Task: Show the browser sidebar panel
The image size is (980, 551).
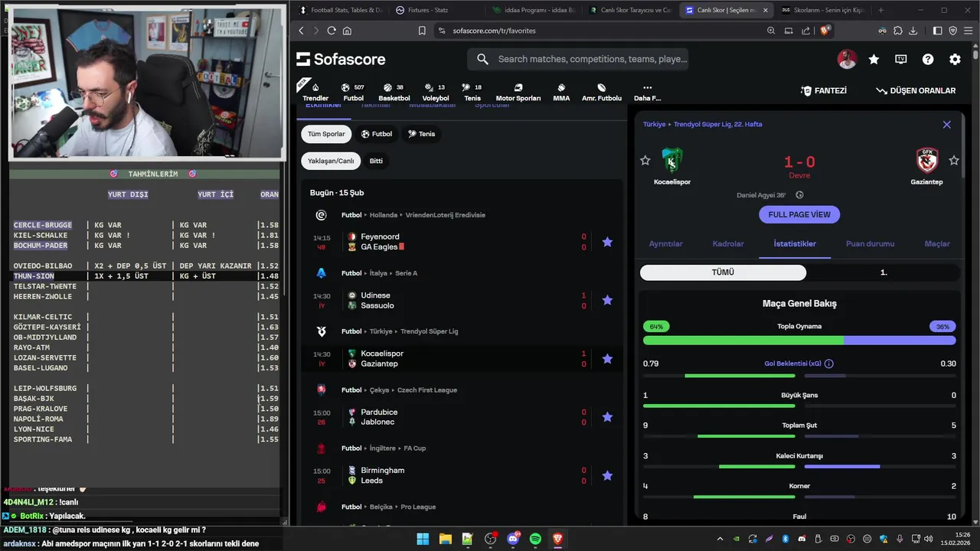Action: tap(937, 31)
